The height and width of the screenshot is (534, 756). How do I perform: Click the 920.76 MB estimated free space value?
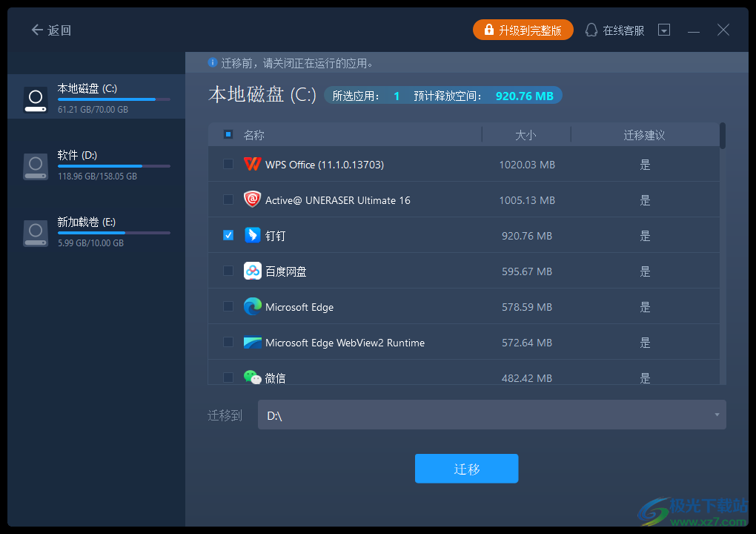pyautogui.click(x=525, y=96)
